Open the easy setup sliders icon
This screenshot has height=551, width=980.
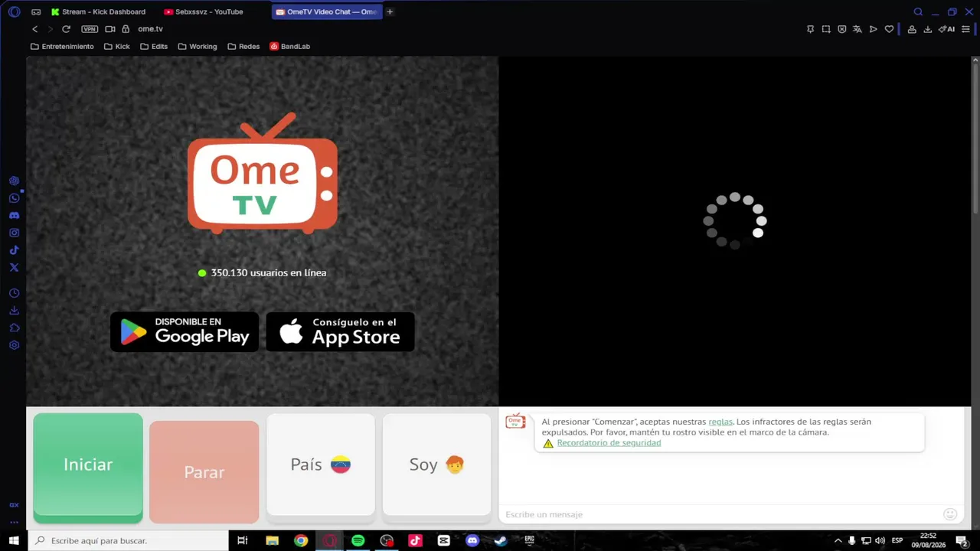[x=965, y=29]
